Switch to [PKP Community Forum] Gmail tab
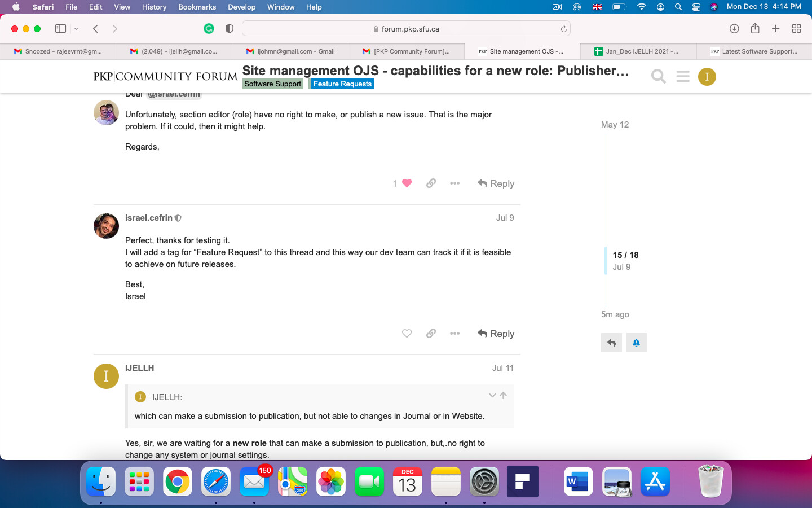The image size is (812, 508). pos(407,51)
